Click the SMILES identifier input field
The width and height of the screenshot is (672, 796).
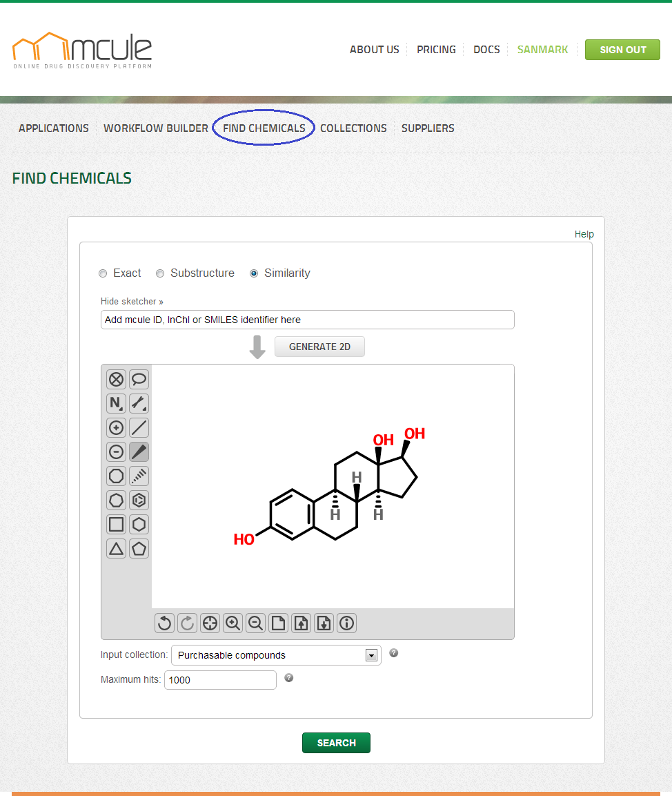307,320
